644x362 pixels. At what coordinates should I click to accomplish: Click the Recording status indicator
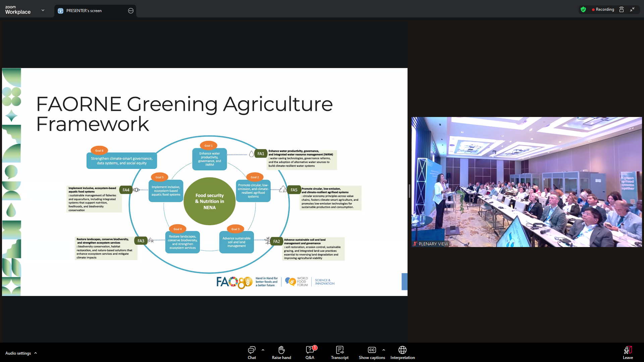click(x=603, y=10)
